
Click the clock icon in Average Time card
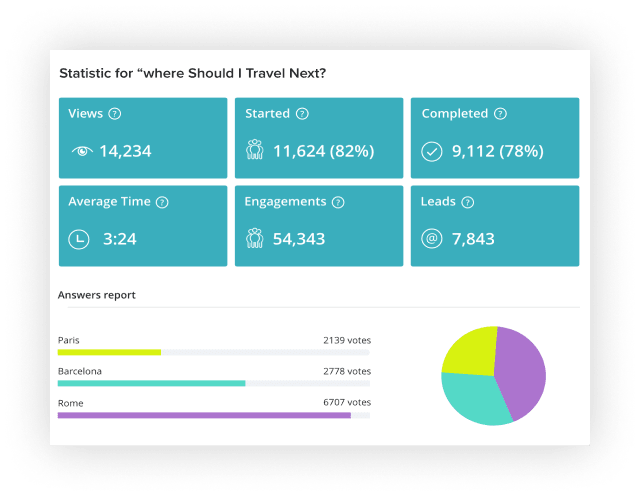tap(77, 239)
